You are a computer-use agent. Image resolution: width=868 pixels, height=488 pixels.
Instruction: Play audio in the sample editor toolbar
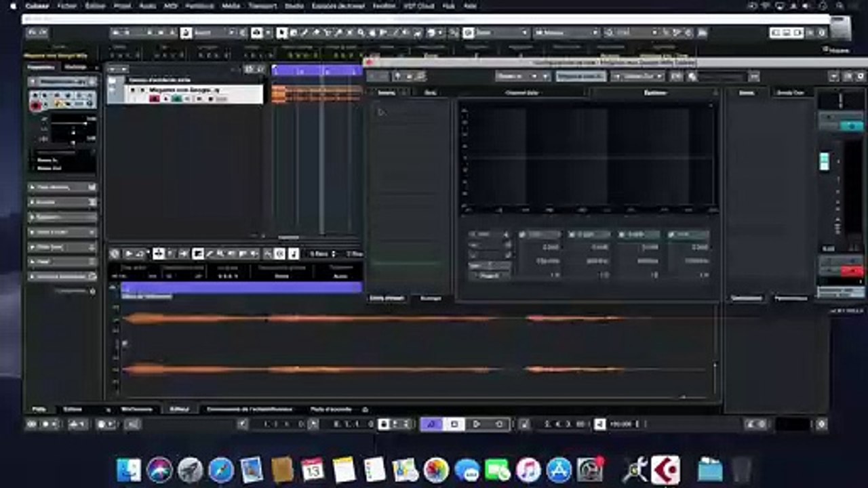point(127,253)
